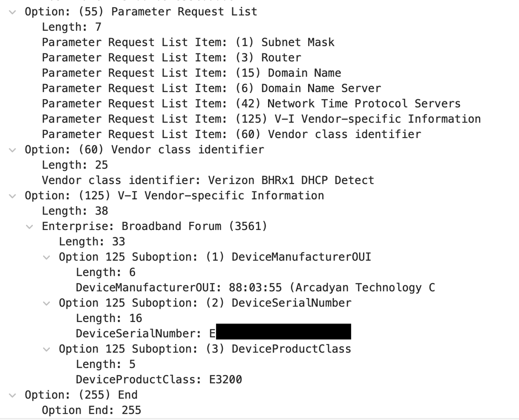519x420 pixels.
Task: Select the Network Time Protocol Servers item
Action: pos(251,104)
